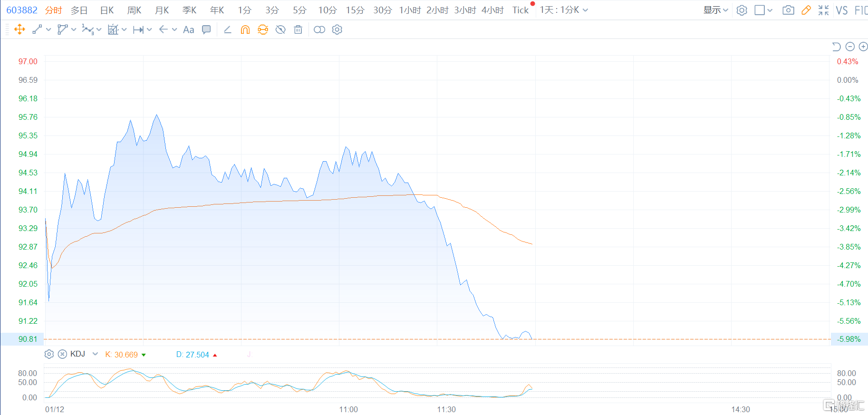This screenshot has height=415, width=868.
Task: Select the arrow drawing tool
Action: [x=164, y=29]
